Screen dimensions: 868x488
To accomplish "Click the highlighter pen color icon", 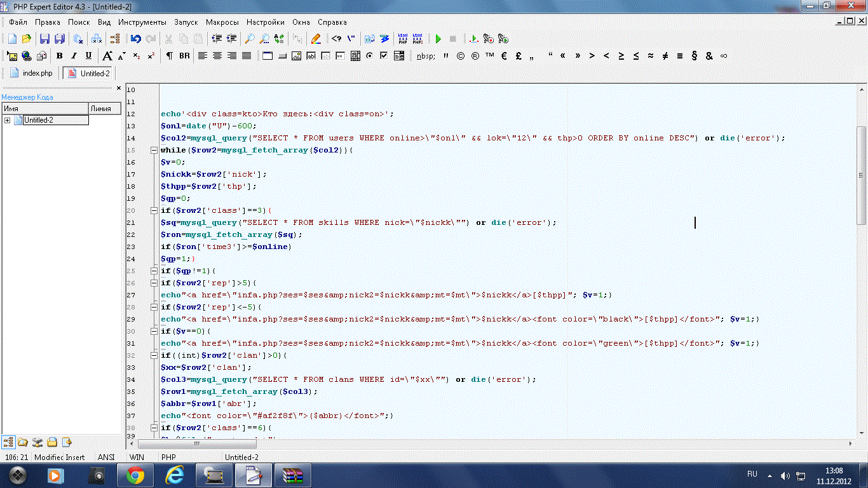I will click(x=316, y=39).
